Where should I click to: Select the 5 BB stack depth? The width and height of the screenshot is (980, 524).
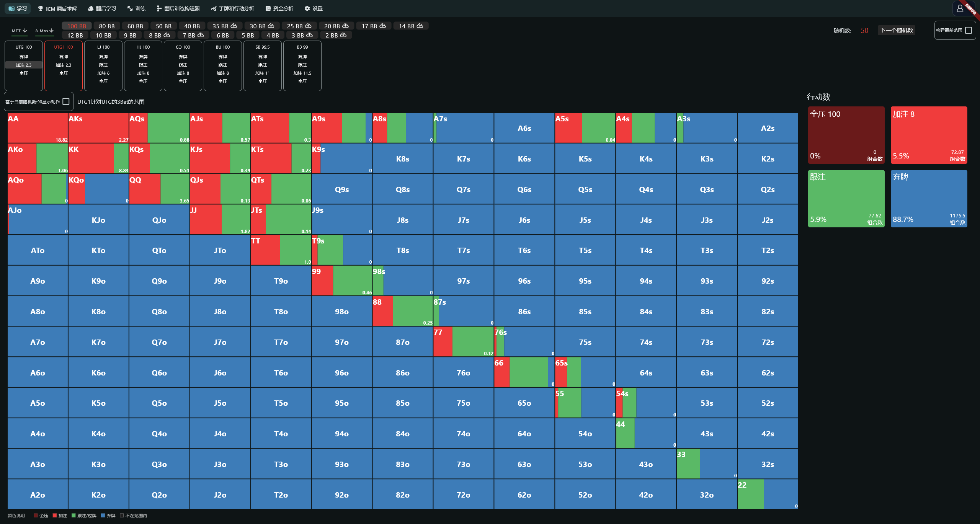248,35
